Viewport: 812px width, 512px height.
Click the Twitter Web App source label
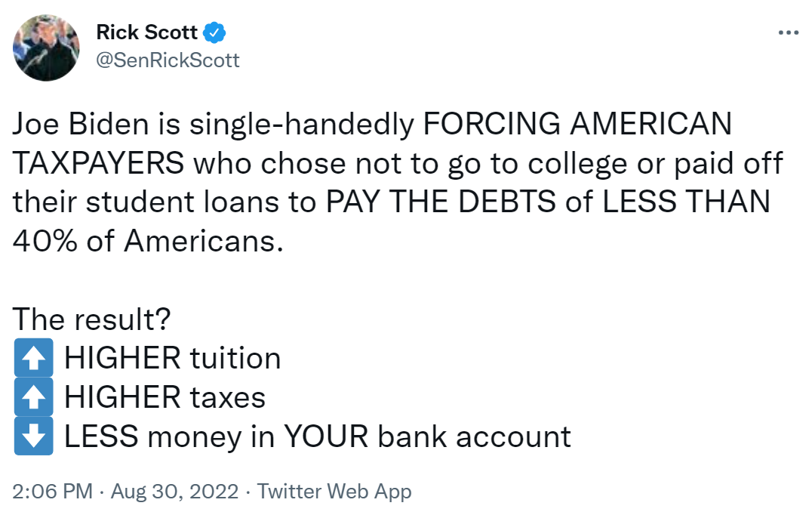(334, 492)
